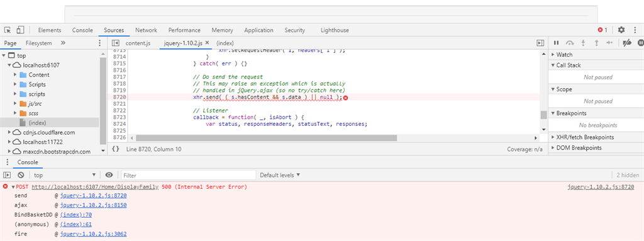Show more navigator tabs chevron
The width and height of the screenshot is (644, 241).
[x=63, y=43]
